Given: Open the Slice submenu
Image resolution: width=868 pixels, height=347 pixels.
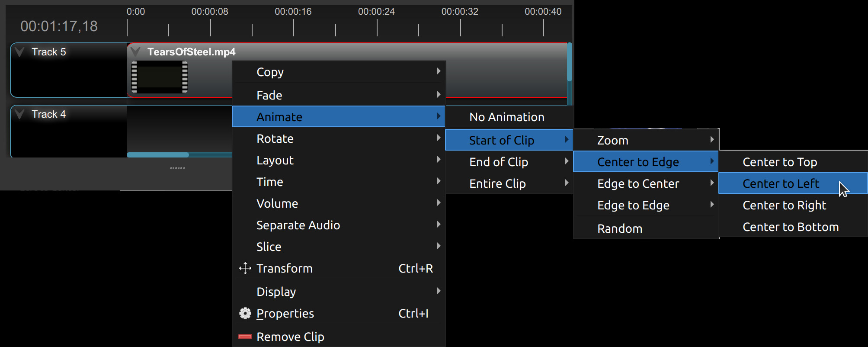Looking at the screenshot, I should 269,246.
